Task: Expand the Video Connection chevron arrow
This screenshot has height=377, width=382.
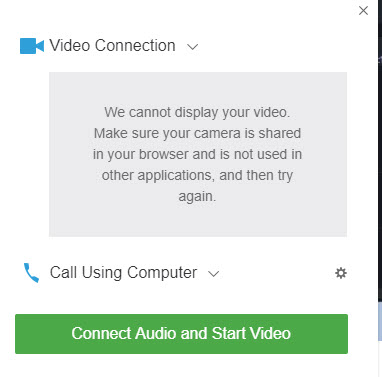Action: coord(193,47)
